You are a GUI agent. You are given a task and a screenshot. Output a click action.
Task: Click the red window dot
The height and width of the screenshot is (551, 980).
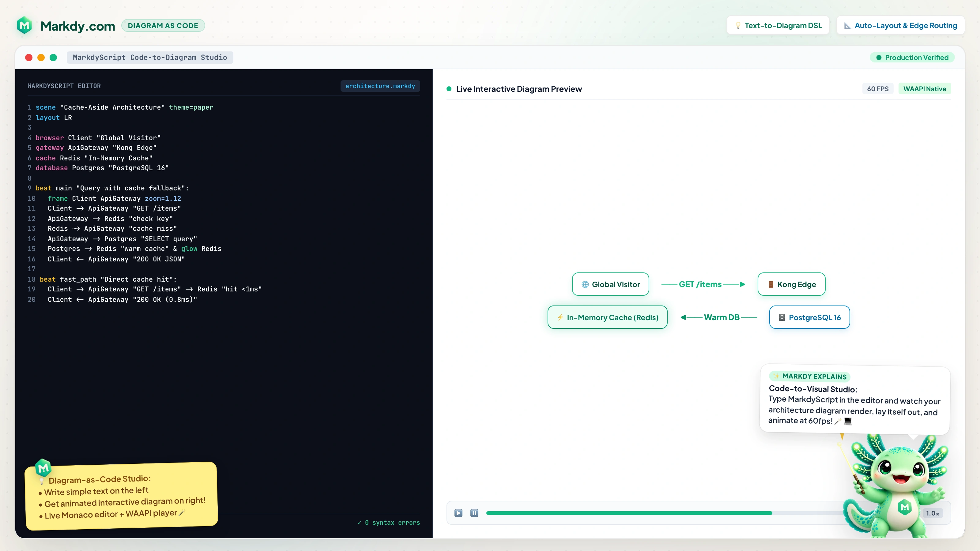pos(28,58)
